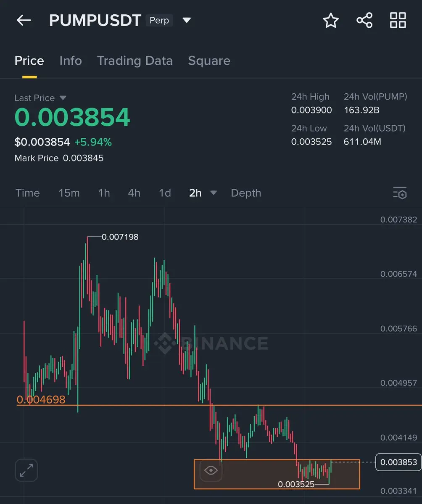422x504 pixels.
Task: Select the 4h interval
Action: point(134,193)
